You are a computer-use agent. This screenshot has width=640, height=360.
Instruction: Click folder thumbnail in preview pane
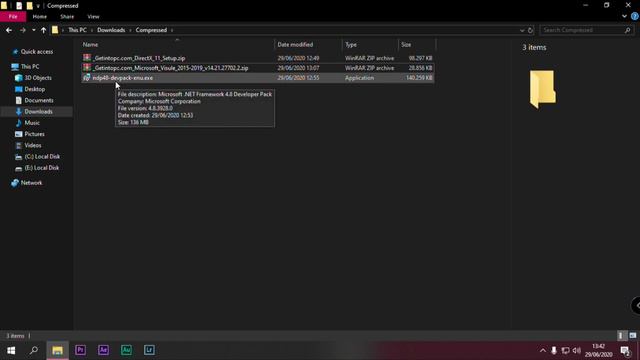[542, 89]
